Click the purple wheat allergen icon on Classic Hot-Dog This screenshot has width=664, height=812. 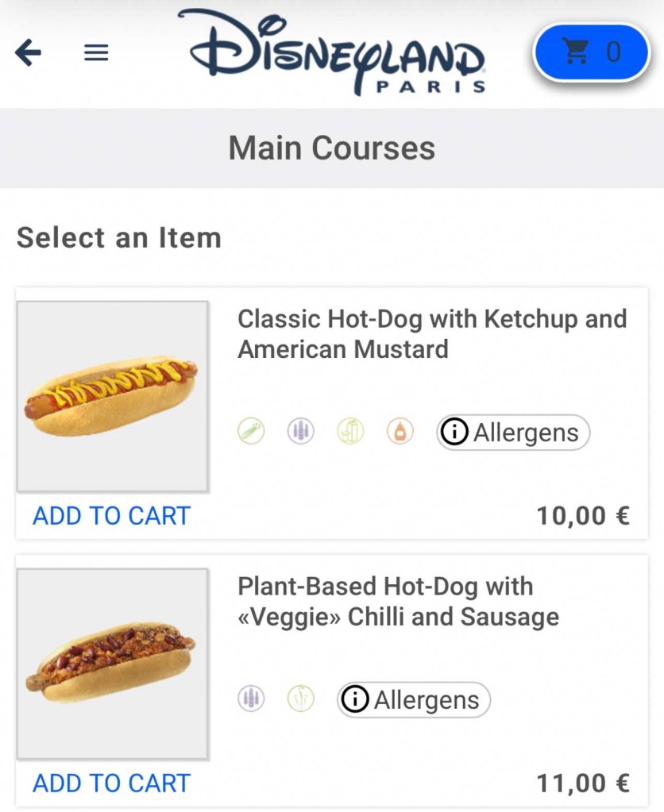(300, 432)
